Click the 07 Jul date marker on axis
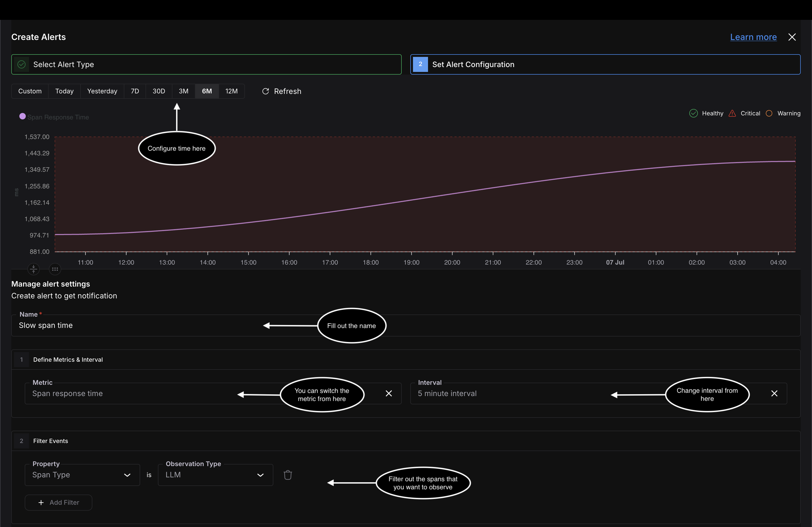 tap(615, 262)
